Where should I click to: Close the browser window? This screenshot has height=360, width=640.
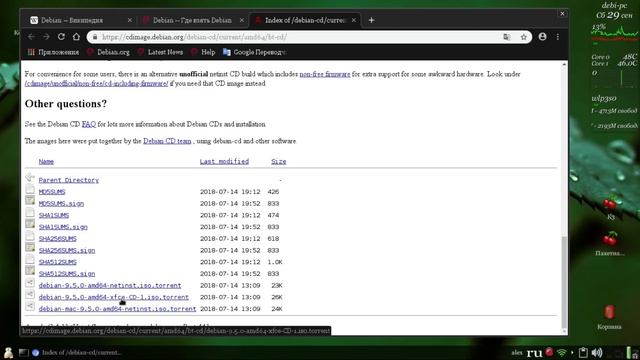coord(562,13)
